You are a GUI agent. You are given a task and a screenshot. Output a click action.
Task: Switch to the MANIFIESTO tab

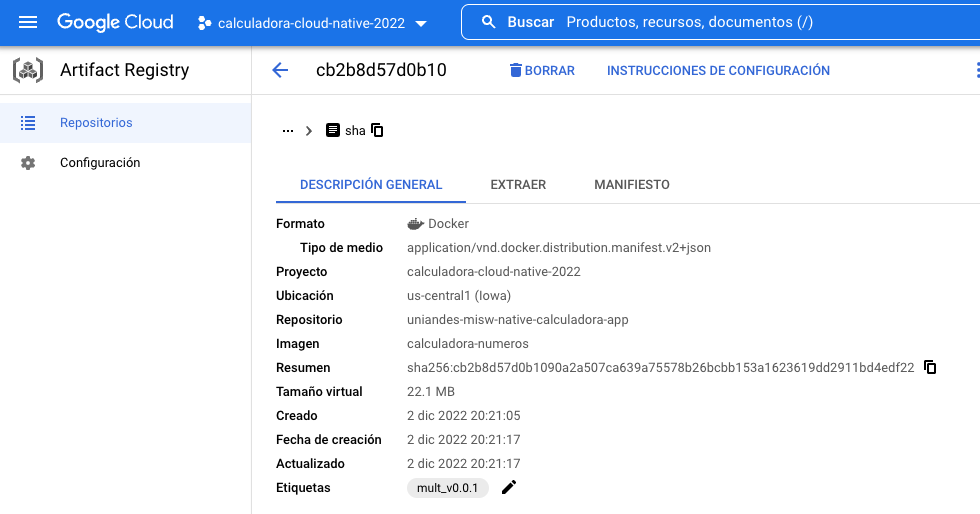point(632,184)
